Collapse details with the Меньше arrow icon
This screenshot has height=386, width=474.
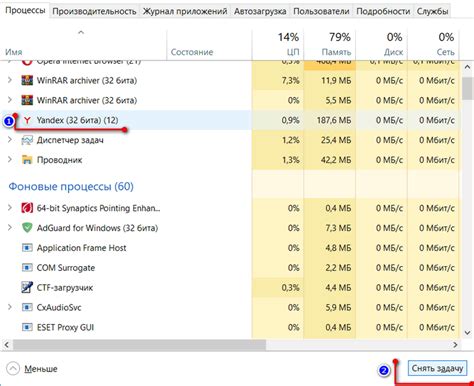[x=13, y=369]
